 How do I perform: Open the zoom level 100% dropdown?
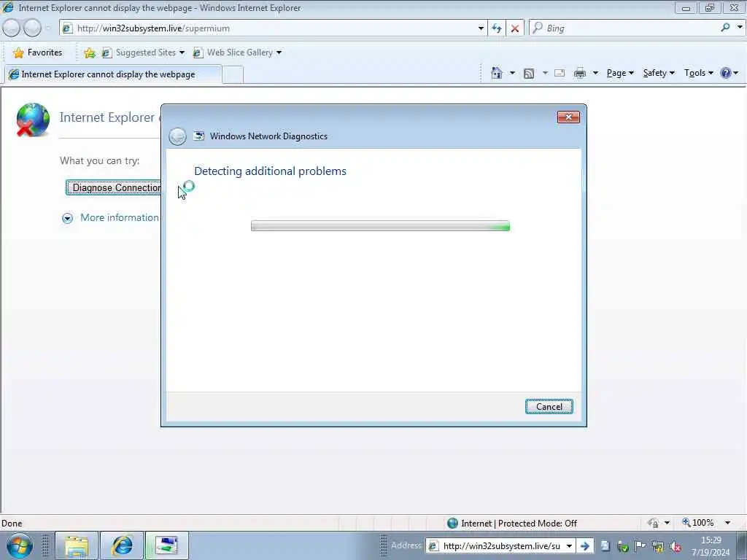727,523
